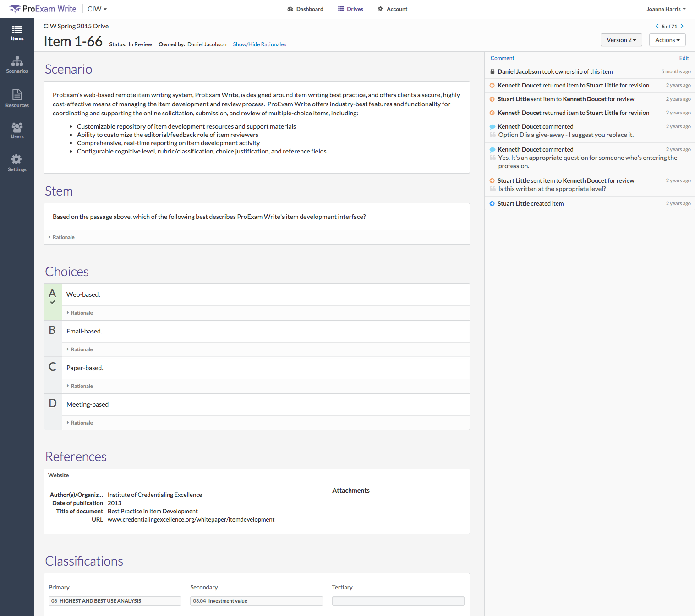Click the correct-answer checkmark under choice A
This screenshot has height=616, width=695.
click(53, 302)
